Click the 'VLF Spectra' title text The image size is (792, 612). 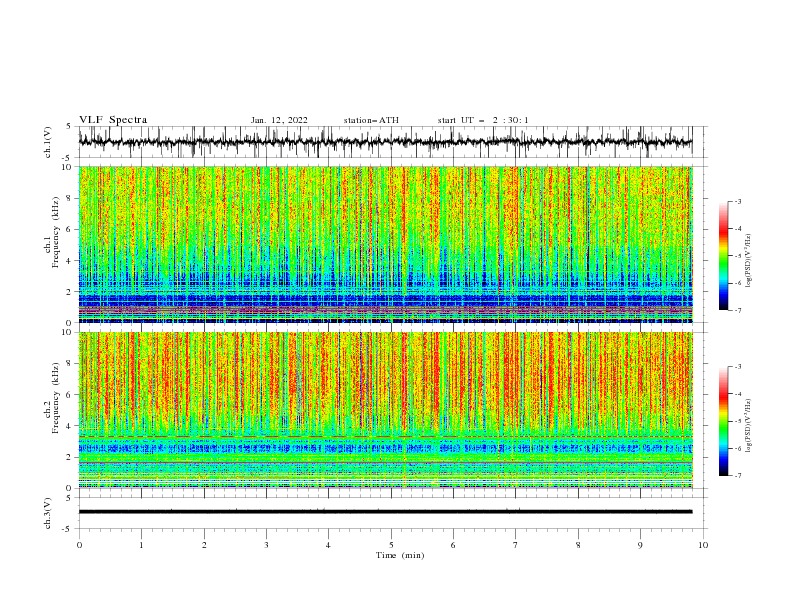[x=113, y=120]
